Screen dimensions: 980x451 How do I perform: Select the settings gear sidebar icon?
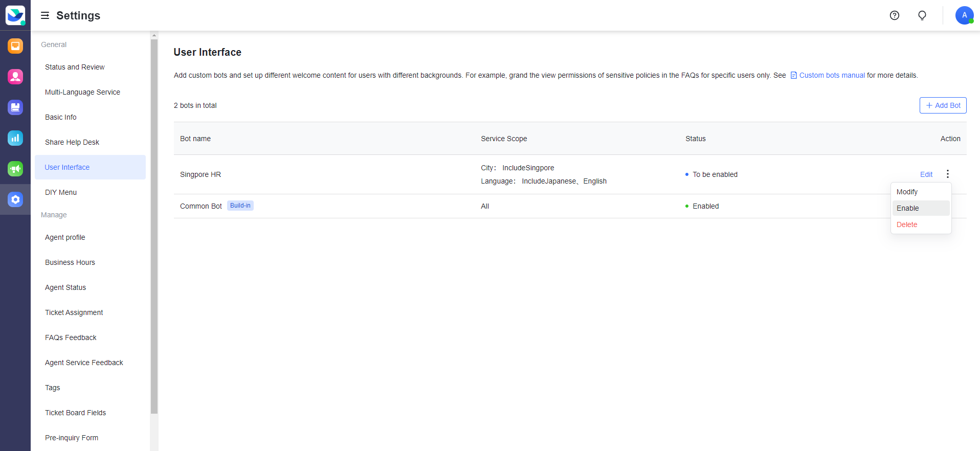coord(15,199)
